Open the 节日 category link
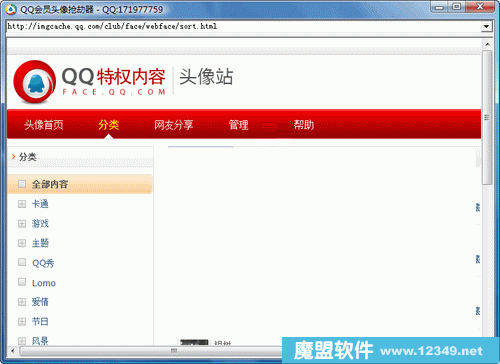This screenshot has width=500, height=364. pos(40,322)
